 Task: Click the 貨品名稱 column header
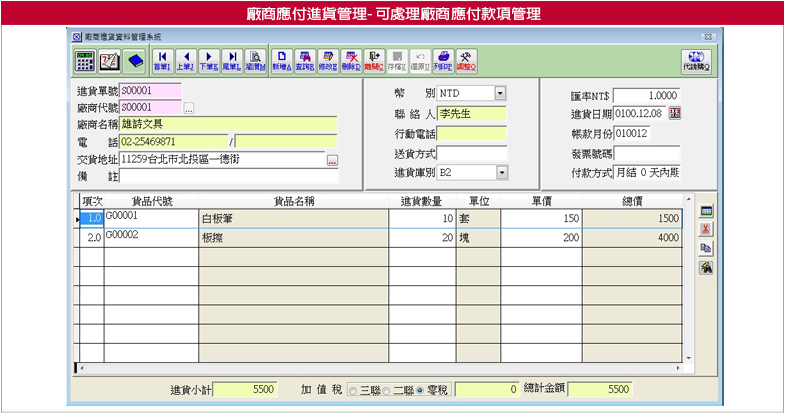[295, 201]
